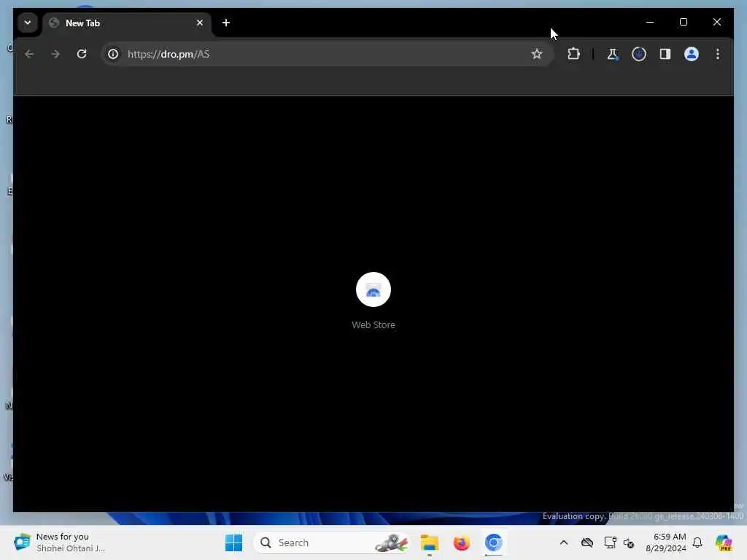Toggle the side panel

tap(665, 54)
